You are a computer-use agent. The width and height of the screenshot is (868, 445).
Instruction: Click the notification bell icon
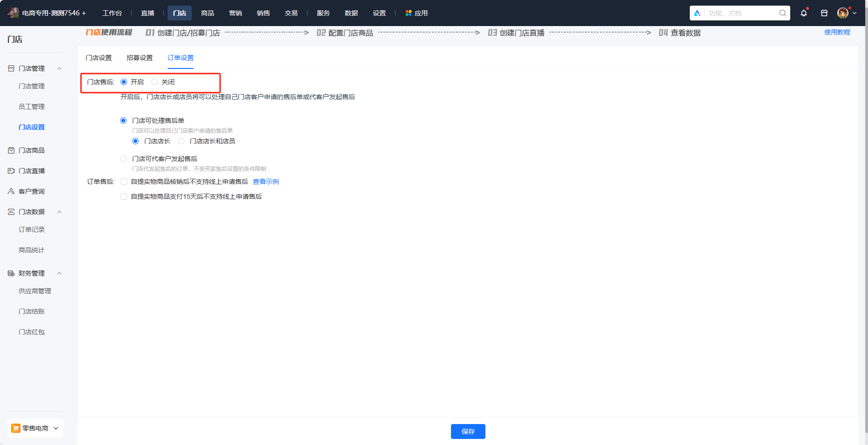(x=804, y=13)
